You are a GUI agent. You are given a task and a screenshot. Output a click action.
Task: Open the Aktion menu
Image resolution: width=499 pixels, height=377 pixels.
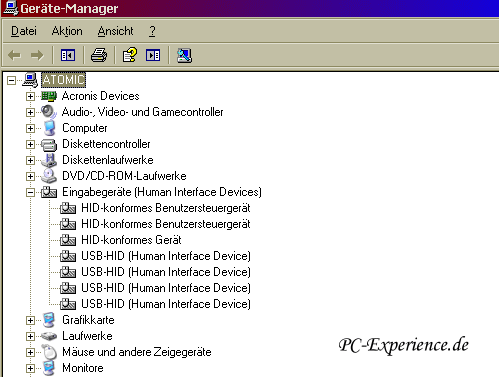(x=67, y=31)
